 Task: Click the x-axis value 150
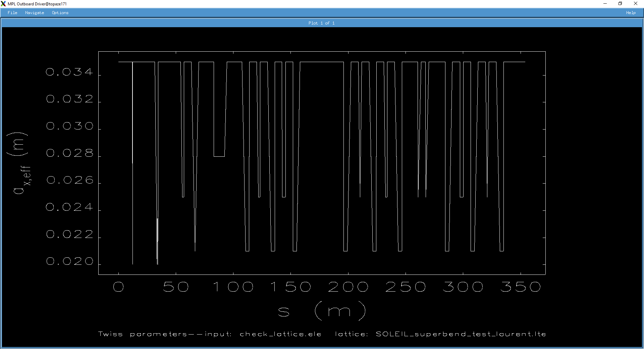(x=291, y=287)
